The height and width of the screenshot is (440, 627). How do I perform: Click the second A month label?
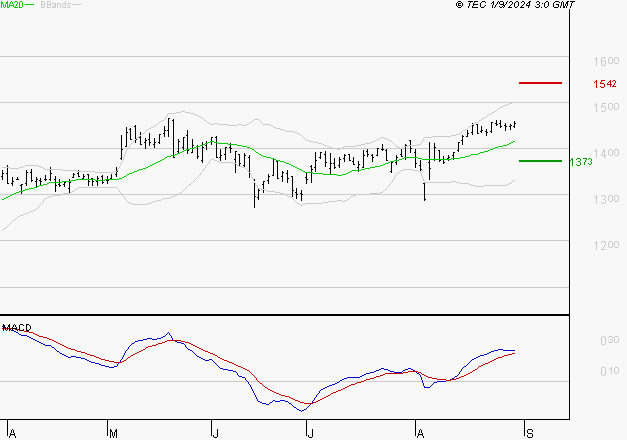pos(420,434)
